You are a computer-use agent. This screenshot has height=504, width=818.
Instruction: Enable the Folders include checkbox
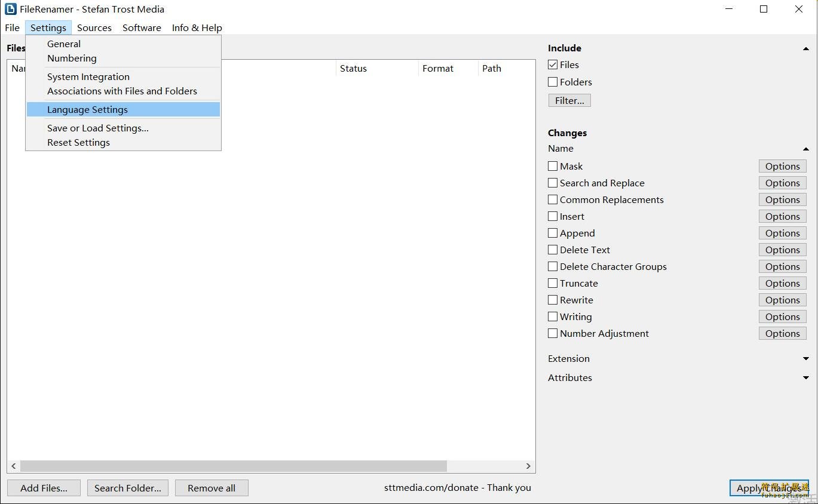553,82
